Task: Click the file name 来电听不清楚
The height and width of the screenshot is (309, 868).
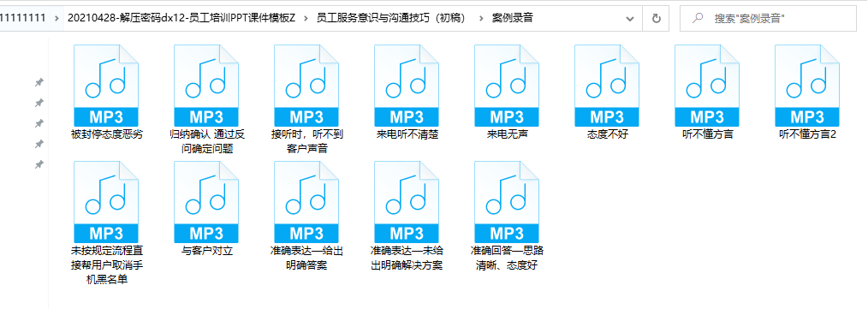Action: [407, 134]
